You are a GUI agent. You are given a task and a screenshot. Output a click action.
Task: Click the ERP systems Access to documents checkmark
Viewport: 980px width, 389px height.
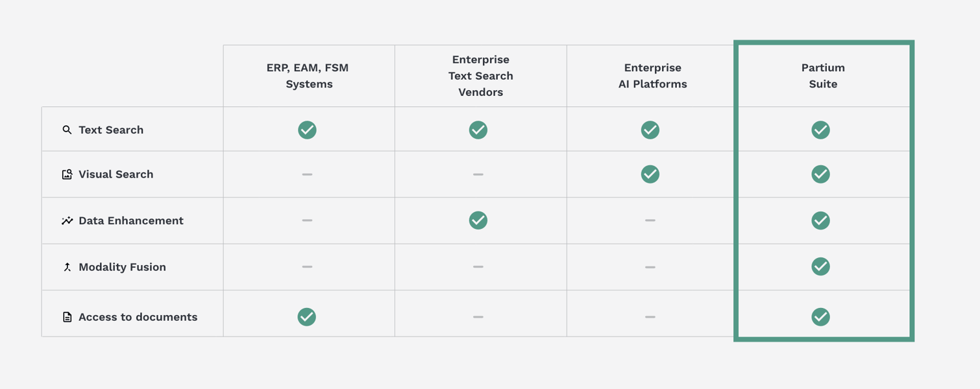307,316
